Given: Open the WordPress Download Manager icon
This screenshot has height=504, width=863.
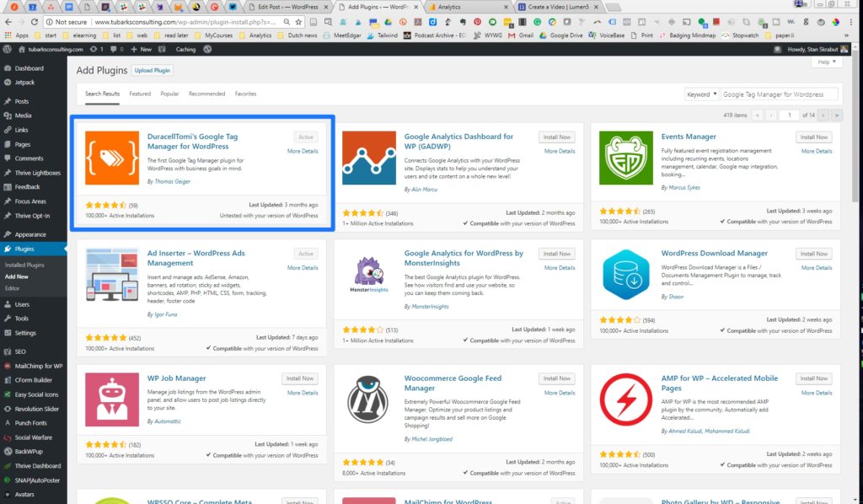Looking at the screenshot, I should [x=625, y=275].
